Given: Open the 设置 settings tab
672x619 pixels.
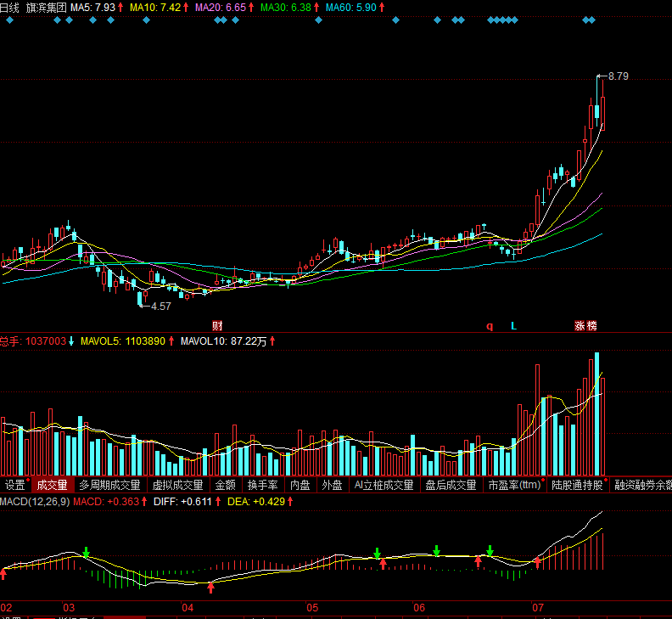Looking at the screenshot, I should 15,486.
